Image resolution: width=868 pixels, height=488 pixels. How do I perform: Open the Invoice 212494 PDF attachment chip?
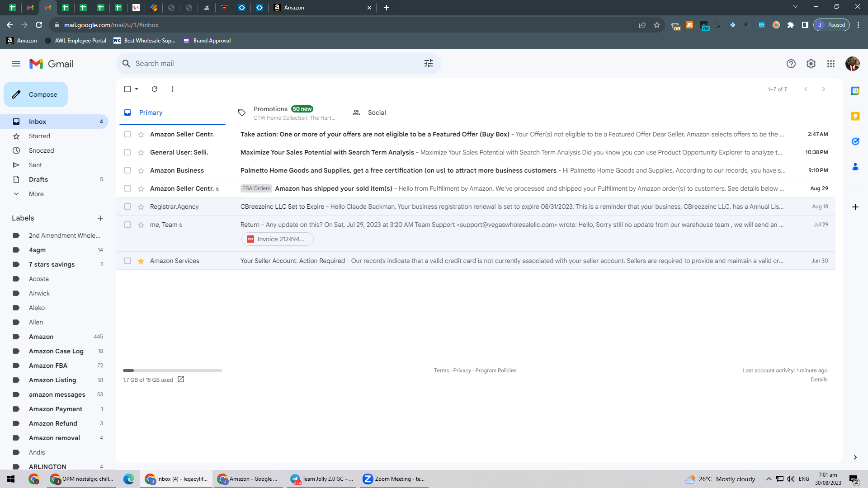(x=277, y=239)
